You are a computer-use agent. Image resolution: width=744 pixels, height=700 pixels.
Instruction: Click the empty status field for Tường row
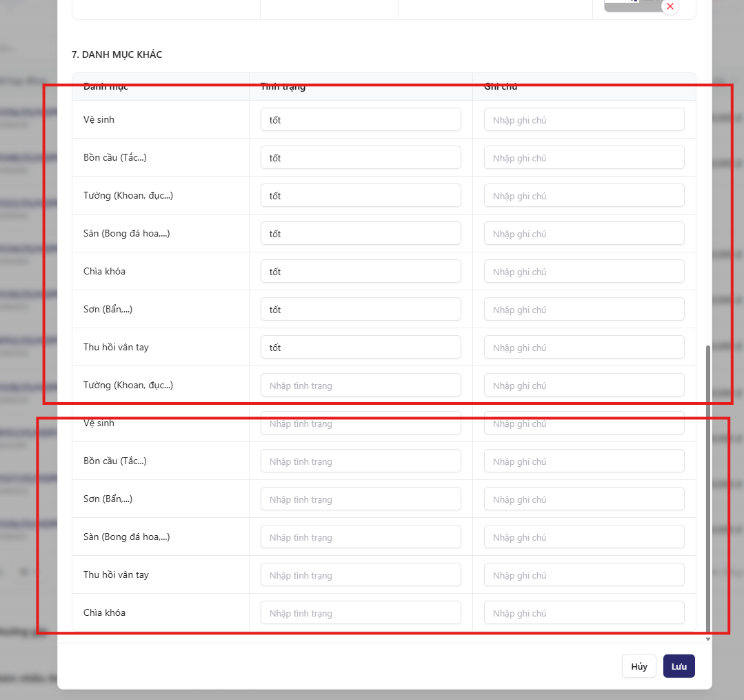pos(361,386)
